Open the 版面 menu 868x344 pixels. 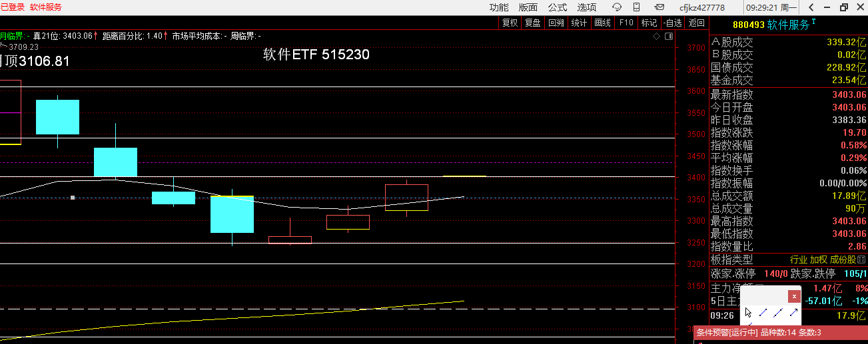click(x=528, y=7)
